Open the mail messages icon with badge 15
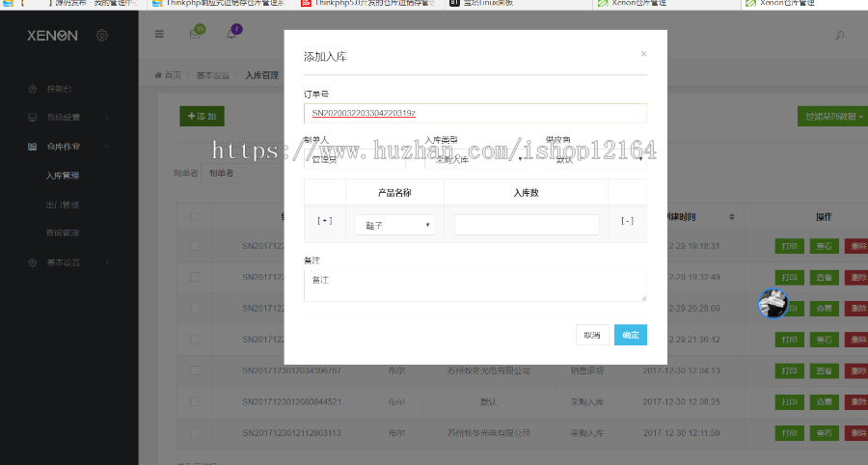The width and height of the screenshot is (868, 465). 196,33
